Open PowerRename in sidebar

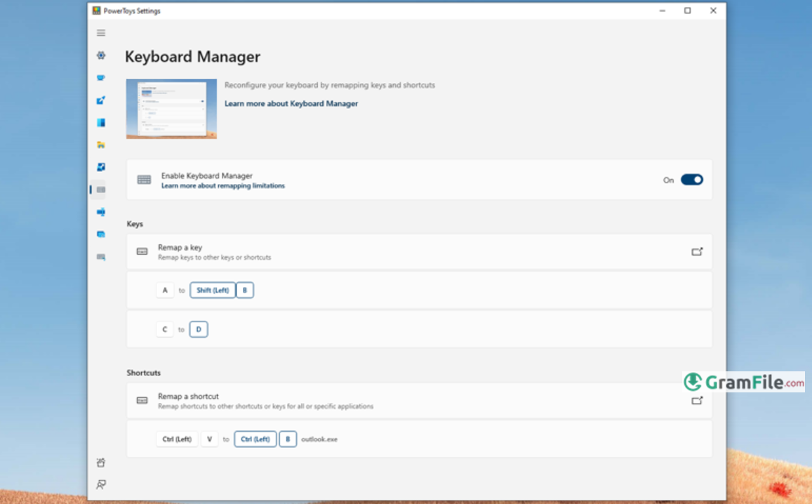point(101,212)
